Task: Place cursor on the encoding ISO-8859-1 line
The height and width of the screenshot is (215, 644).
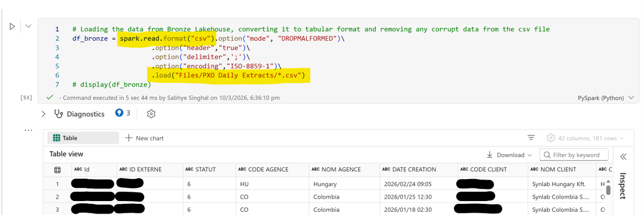Action: click(216, 66)
